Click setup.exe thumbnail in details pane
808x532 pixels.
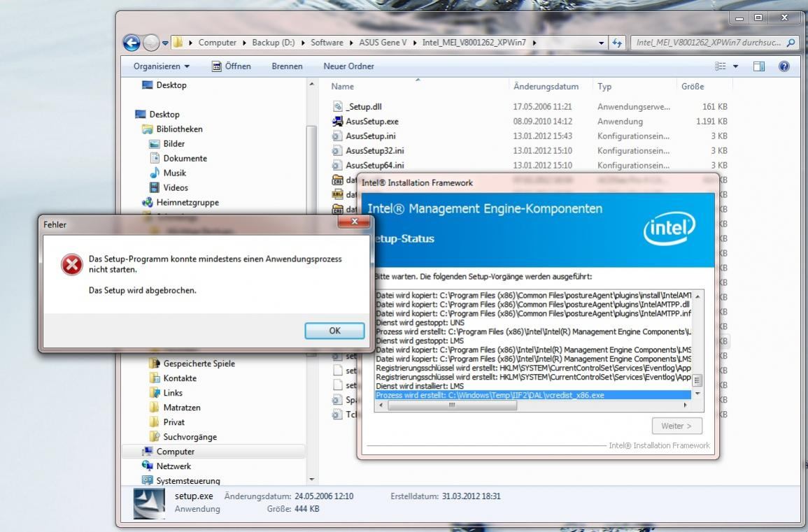(149, 503)
